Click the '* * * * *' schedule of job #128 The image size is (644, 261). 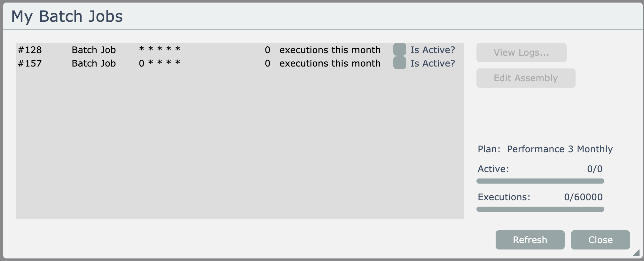160,50
